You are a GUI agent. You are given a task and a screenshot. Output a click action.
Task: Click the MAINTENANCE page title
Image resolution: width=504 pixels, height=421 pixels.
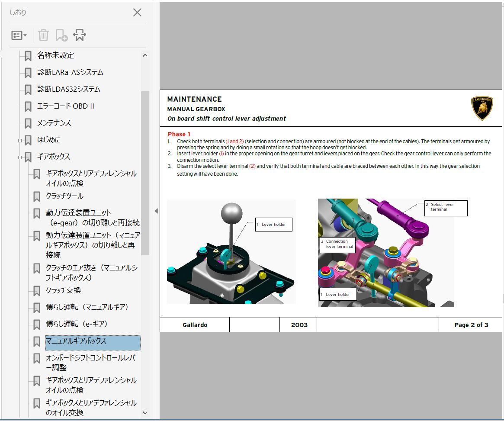click(x=195, y=99)
